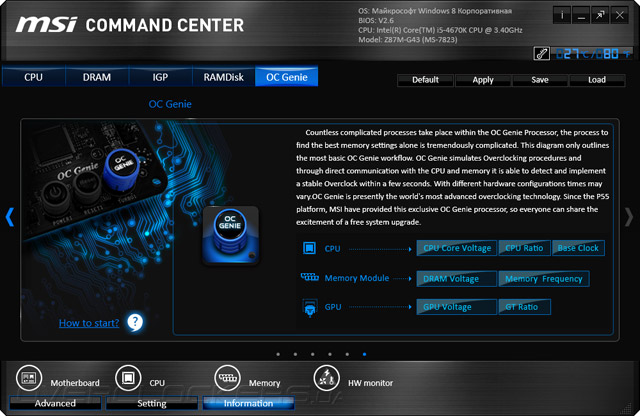Select the first page indicator dot

[278, 354]
